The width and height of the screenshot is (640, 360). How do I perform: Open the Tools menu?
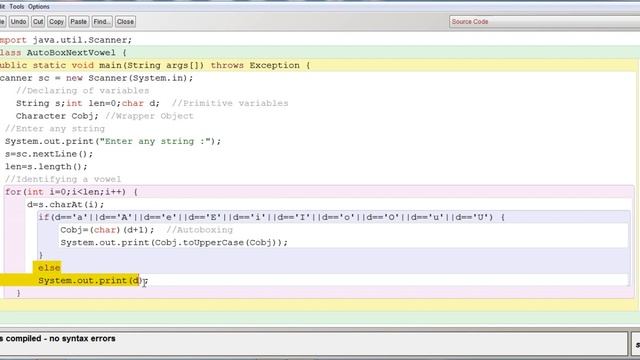[x=16, y=7]
